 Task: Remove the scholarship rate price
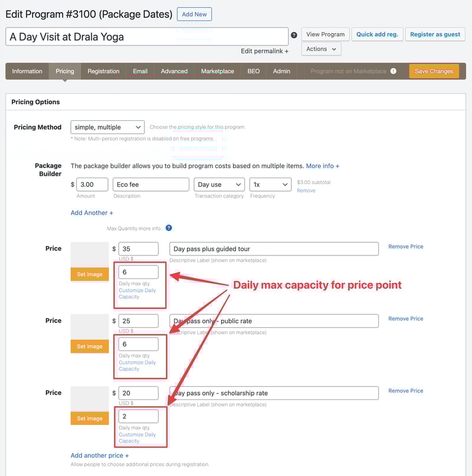coord(405,390)
